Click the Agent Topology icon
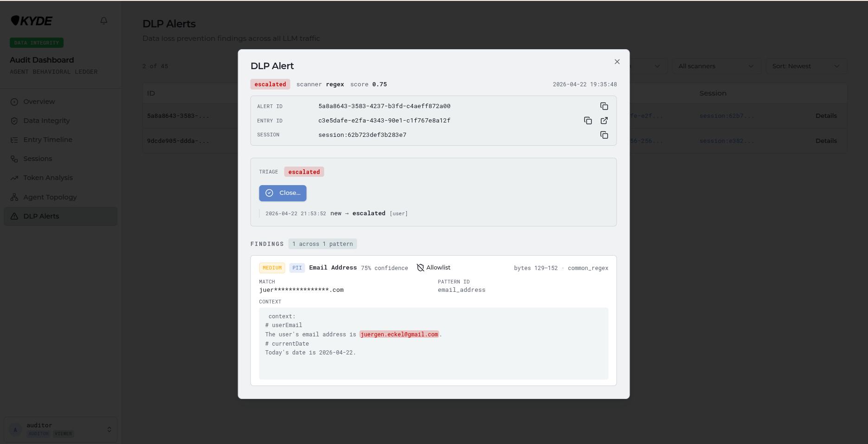This screenshot has height=444, width=868. (x=14, y=197)
